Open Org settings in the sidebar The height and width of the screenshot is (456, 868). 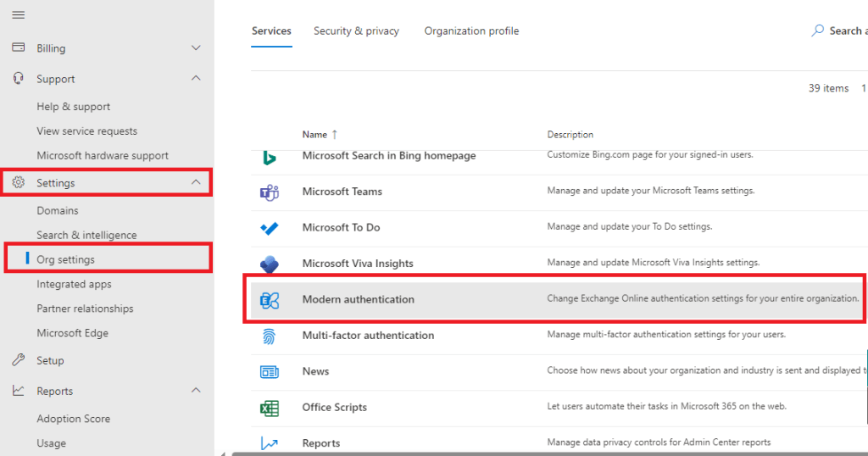[65, 259]
